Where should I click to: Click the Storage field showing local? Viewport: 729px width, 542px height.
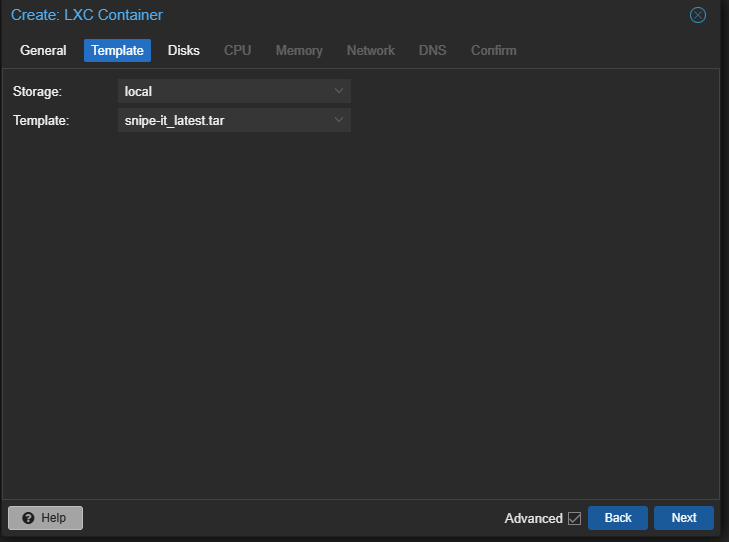point(223,91)
